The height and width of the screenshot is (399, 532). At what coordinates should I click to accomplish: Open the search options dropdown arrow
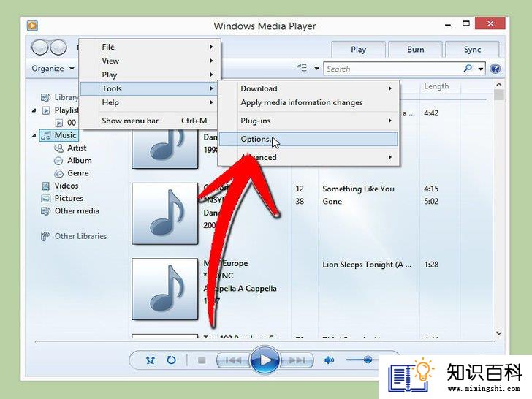(480, 69)
